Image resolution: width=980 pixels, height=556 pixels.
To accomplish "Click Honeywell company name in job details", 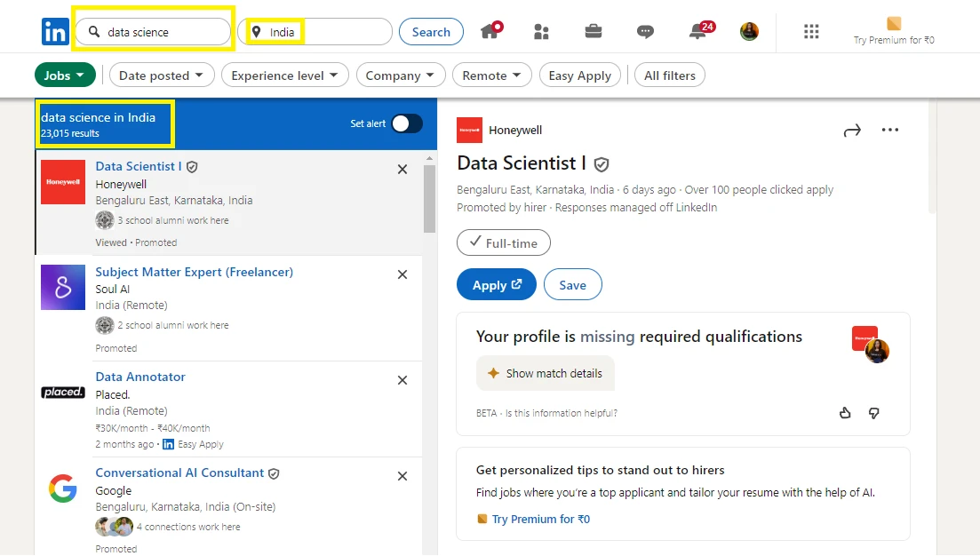I will coord(515,130).
